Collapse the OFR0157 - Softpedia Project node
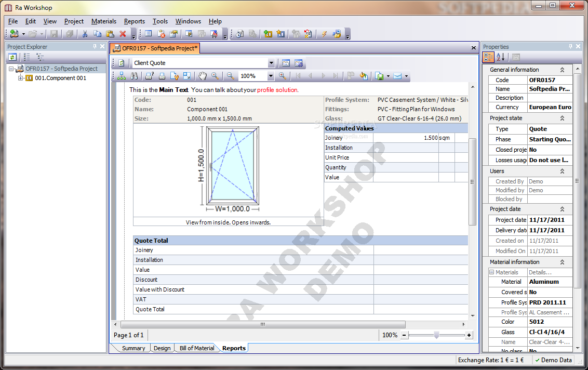Image resolution: width=588 pixels, height=370 pixels. (11, 69)
